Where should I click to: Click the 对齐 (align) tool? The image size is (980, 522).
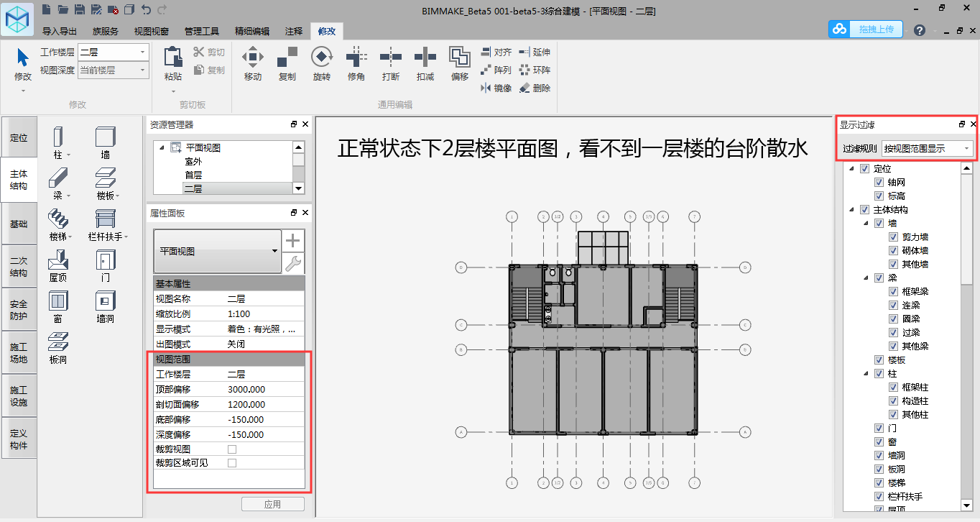[x=496, y=52]
